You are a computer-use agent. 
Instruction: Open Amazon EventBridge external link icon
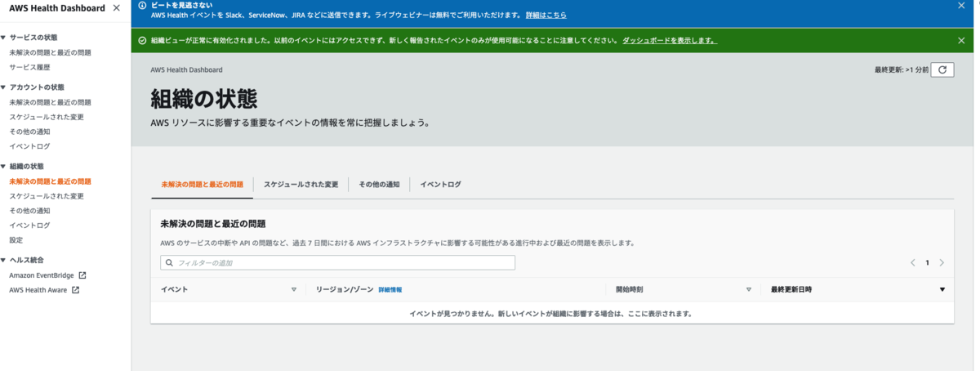[82, 275]
